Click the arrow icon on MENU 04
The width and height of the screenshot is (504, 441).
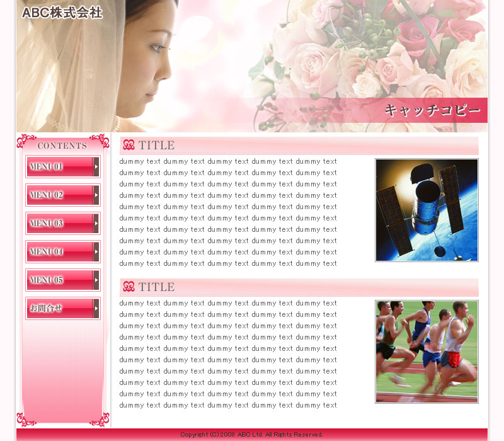pos(96,251)
